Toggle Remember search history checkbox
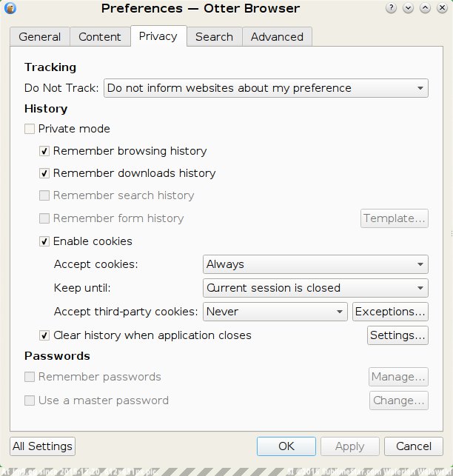The width and height of the screenshot is (453, 476). point(44,195)
